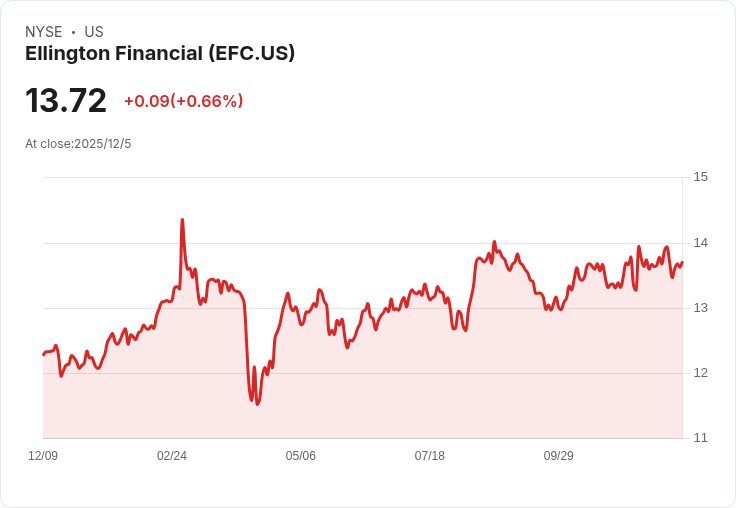The image size is (736, 508).
Task: Click the 11 price axis label
Action: [x=700, y=438]
